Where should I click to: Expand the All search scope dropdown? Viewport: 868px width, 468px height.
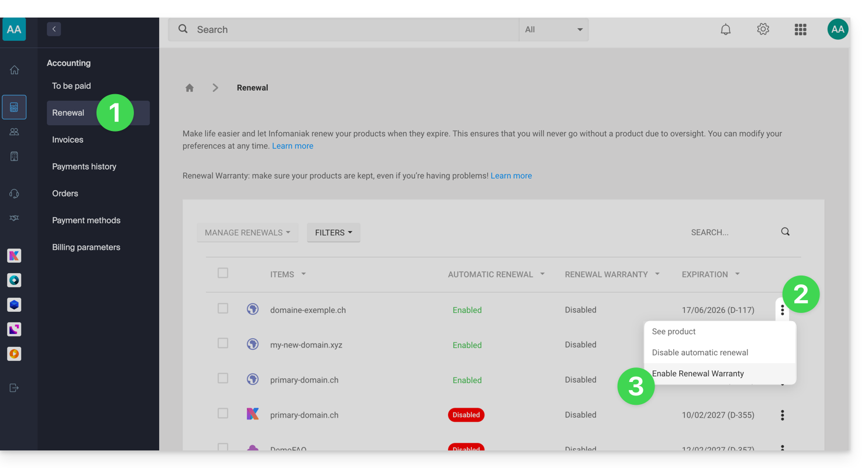[553, 29]
